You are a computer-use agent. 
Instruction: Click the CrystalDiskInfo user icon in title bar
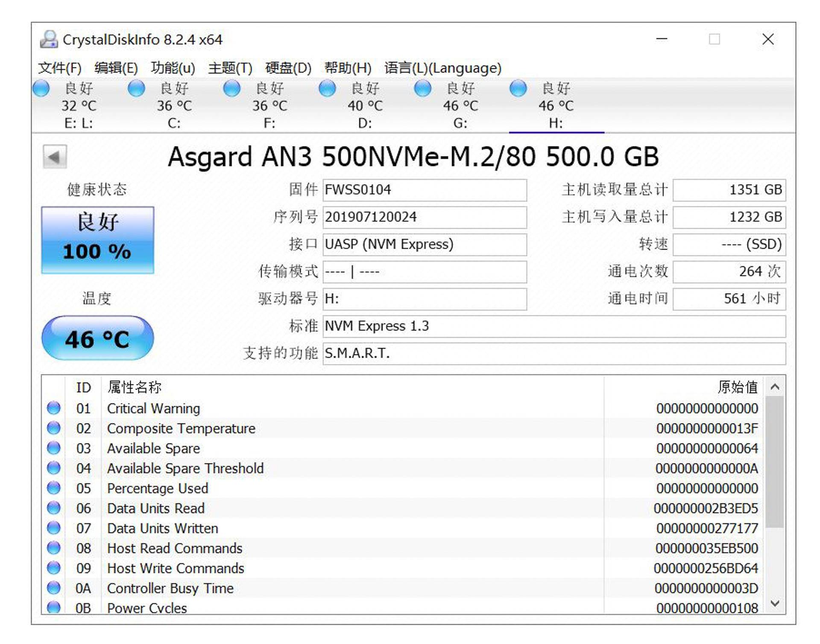pyautogui.click(x=50, y=39)
